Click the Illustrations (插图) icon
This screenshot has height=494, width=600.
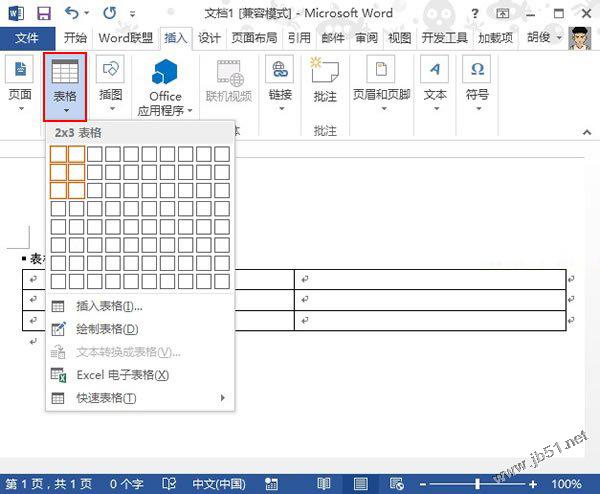point(110,69)
